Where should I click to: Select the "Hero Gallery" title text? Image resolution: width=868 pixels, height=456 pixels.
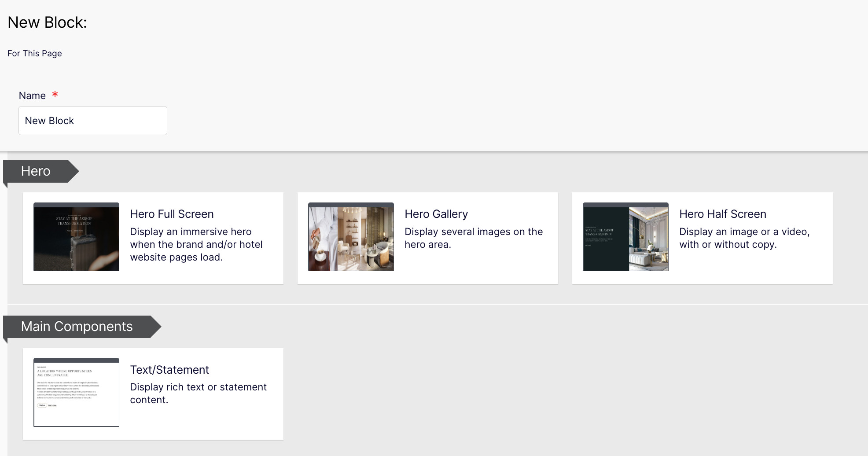coord(436,214)
